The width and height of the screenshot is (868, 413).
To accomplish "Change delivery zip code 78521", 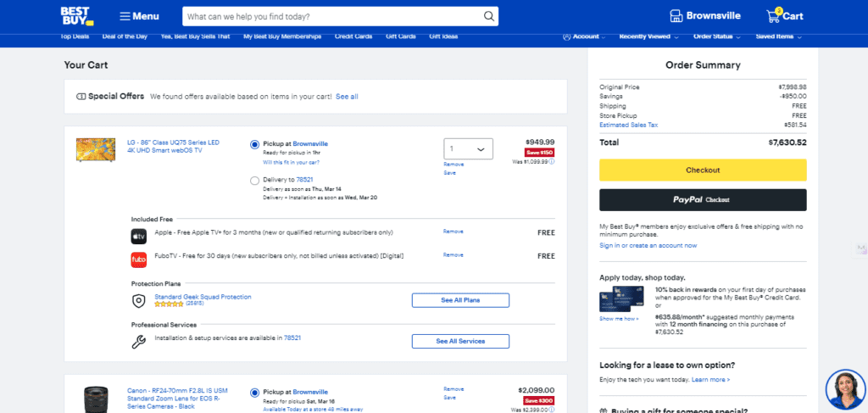I will [304, 180].
